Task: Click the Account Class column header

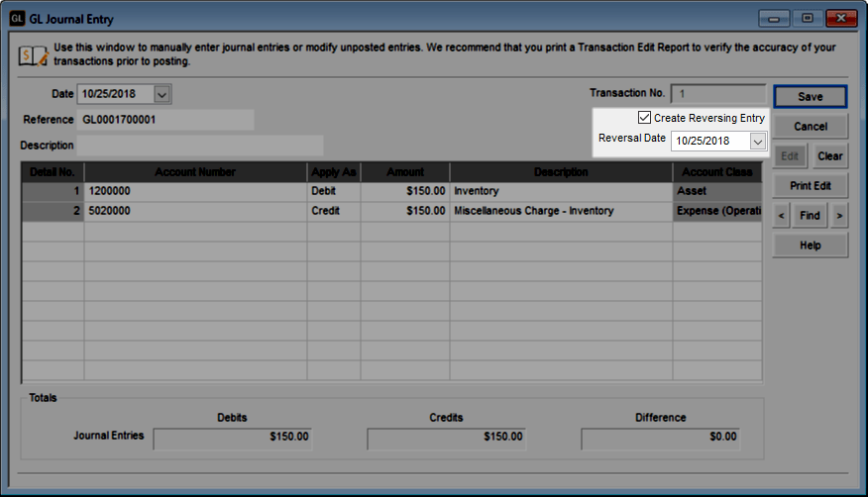Action: coord(717,172)
